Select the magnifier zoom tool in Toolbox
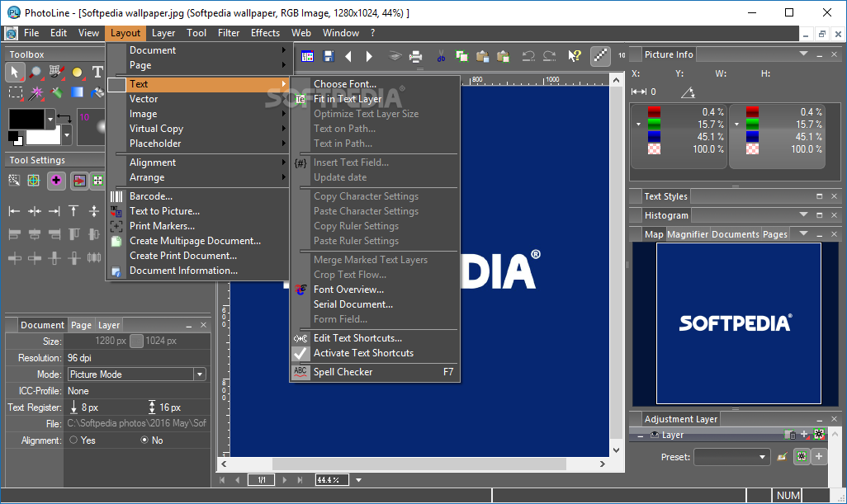The height and width of the screenshot is (504, 847). click(35, 72)
